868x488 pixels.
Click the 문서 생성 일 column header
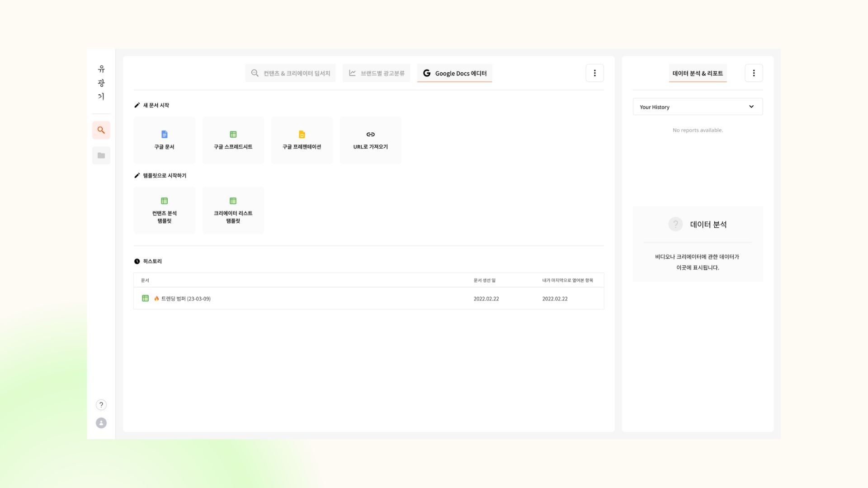485,280
